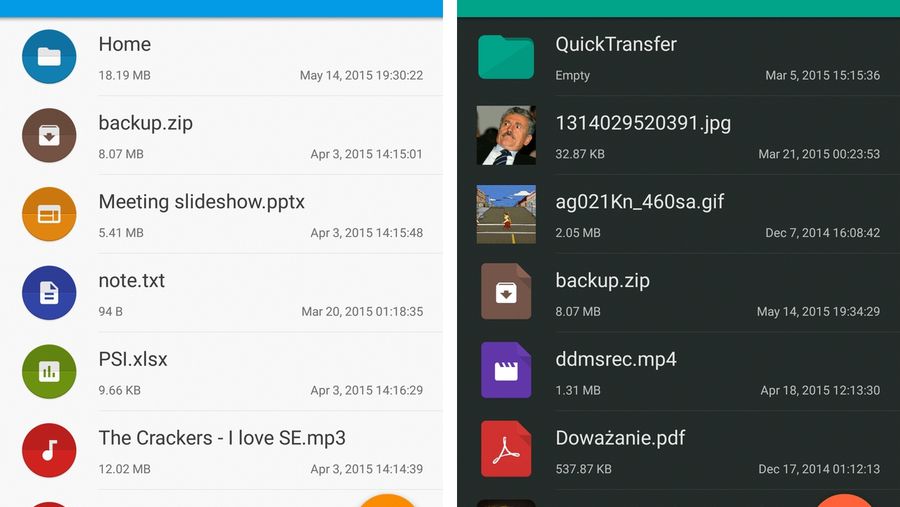Click date Apr 3, 2015 14:16:29
900x507 pixels.
click(x=366, y=390)
